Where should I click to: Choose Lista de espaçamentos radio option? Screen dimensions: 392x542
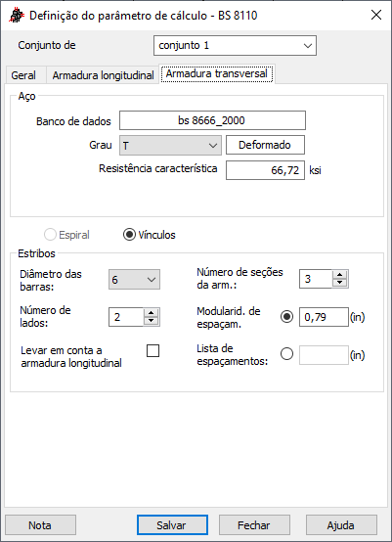[287, 354]
